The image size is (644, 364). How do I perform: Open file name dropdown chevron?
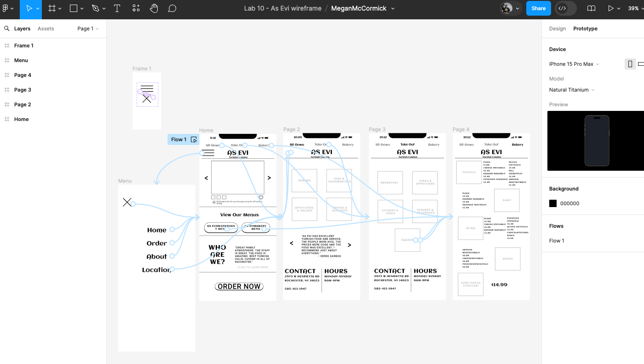[x=392, y=8]
